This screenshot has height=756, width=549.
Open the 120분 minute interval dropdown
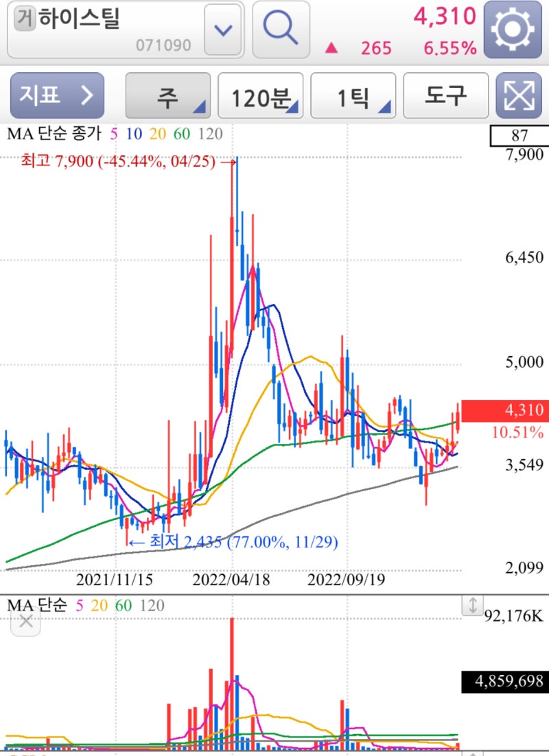tap(261, 95)
